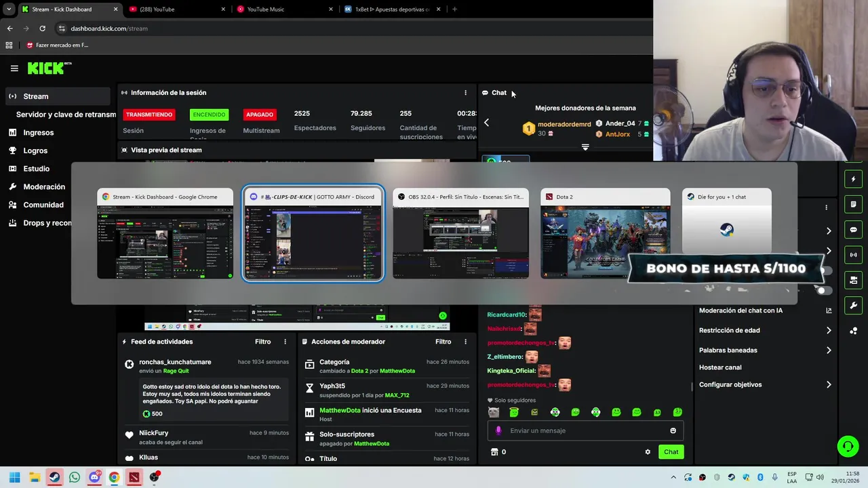Open Steam from the taskbar

click(x=54, y=477)
